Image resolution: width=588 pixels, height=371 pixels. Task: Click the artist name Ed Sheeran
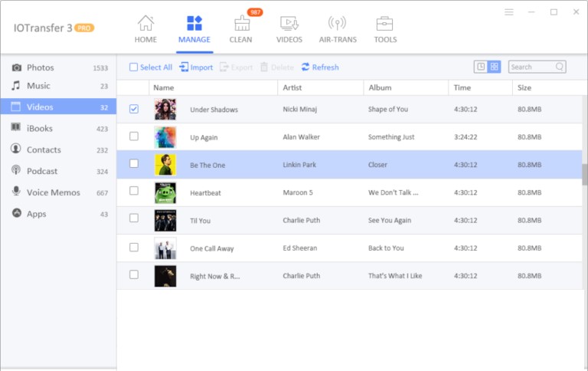click(x=299, y=248)
